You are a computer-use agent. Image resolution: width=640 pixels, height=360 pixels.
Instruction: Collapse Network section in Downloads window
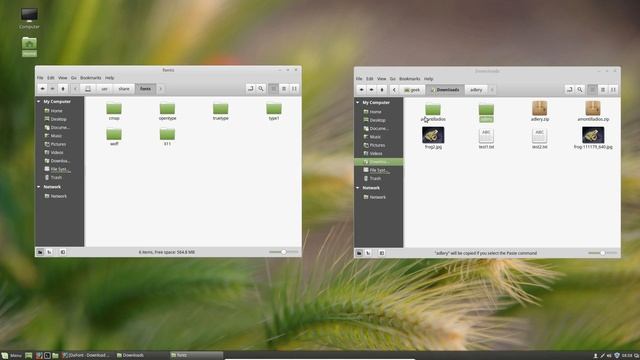pos(358,188)
